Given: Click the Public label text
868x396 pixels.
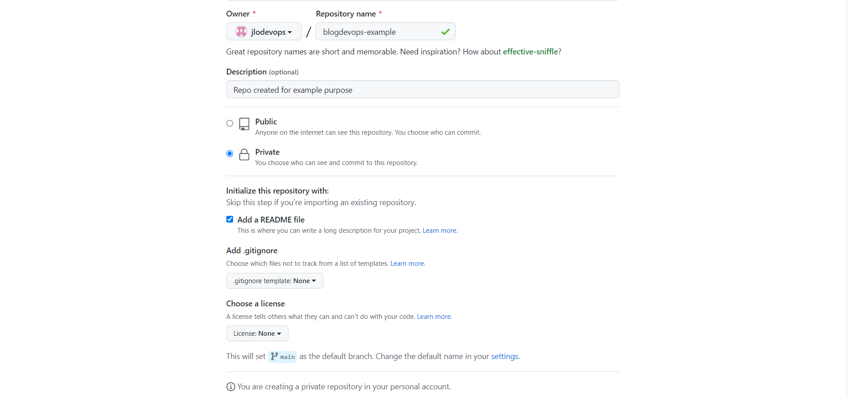Looking at the screenshot, I should tap(266, 122).
